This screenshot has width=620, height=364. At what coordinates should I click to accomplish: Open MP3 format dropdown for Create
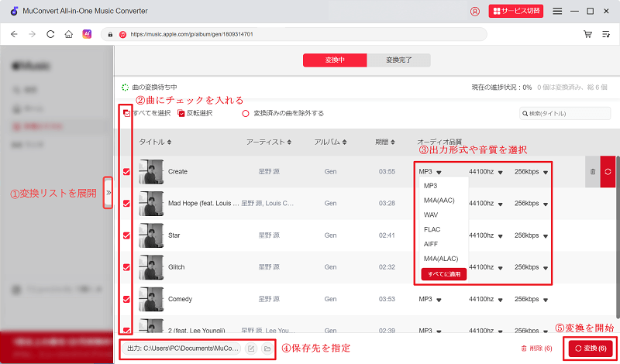[x=430, y=171]
